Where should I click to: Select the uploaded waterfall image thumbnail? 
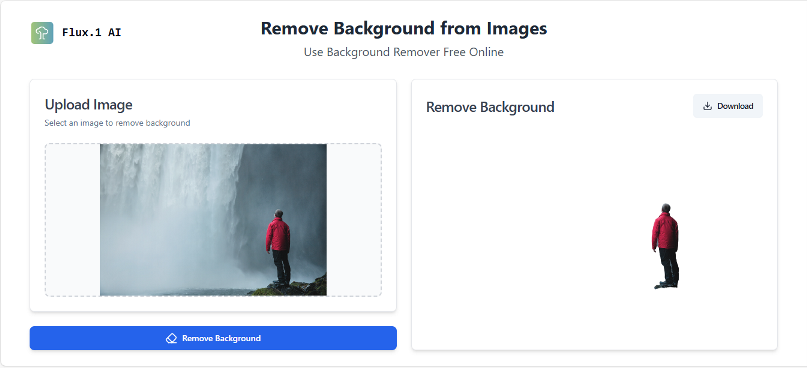coord(213,220)
